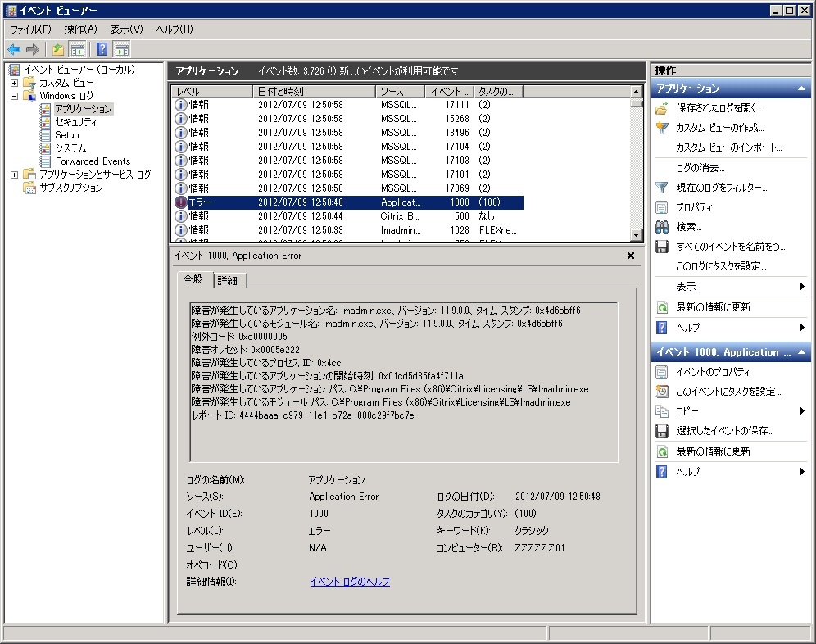The width and height of the screenshot is (816, 644).
Task: Select the システム log in tree
Action: coord(70,148)
